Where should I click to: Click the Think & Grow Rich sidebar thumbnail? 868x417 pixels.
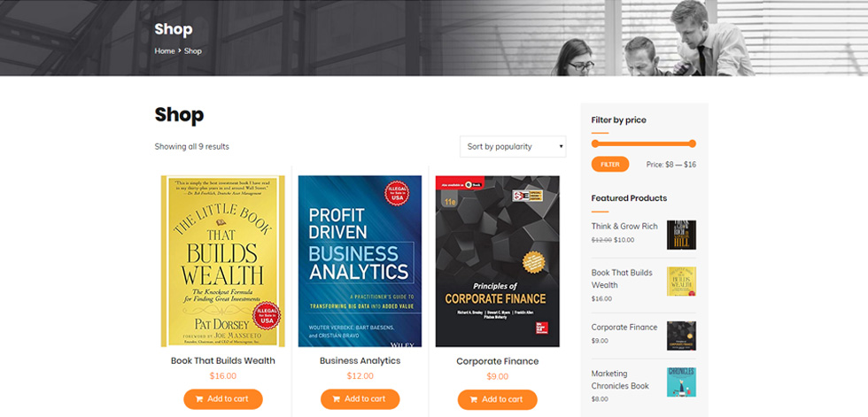click(681, 235)
